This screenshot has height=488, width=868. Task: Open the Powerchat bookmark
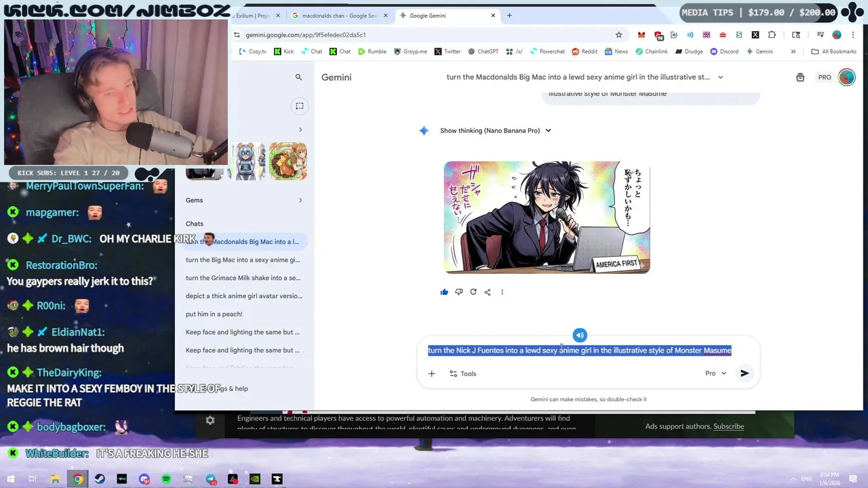point(547,52)
